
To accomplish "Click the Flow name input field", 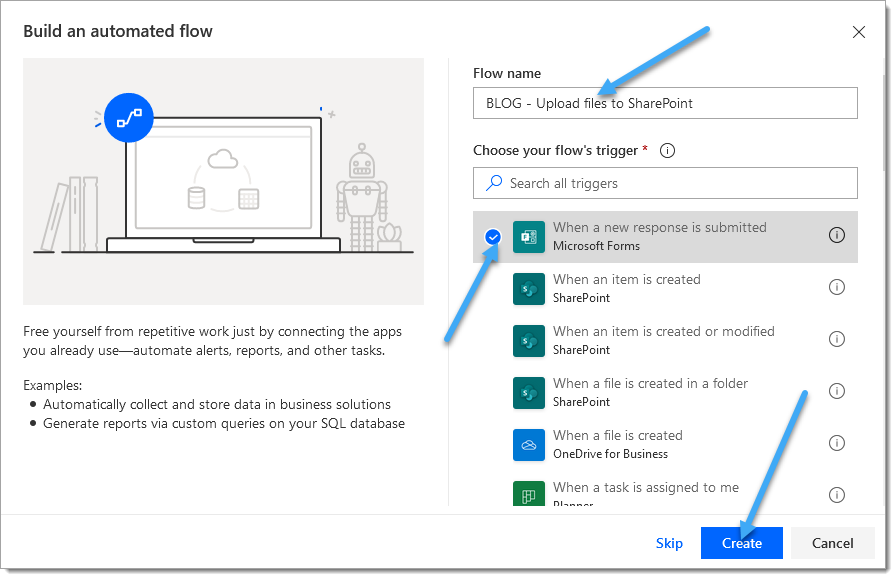I will (665, 103).
